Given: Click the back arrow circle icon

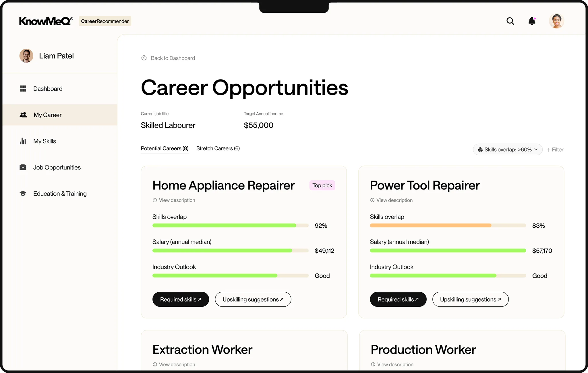Looking at the screenshot, I should click(144, 58).
